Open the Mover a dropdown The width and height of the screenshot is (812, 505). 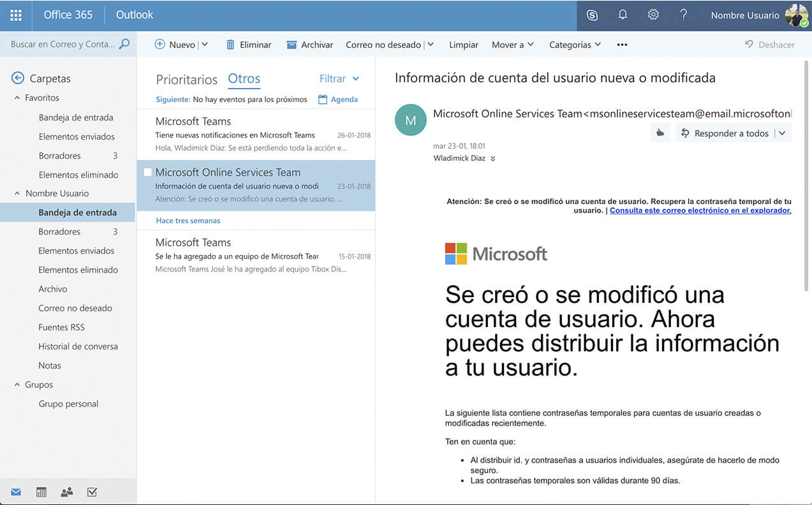tap(513, 45)
